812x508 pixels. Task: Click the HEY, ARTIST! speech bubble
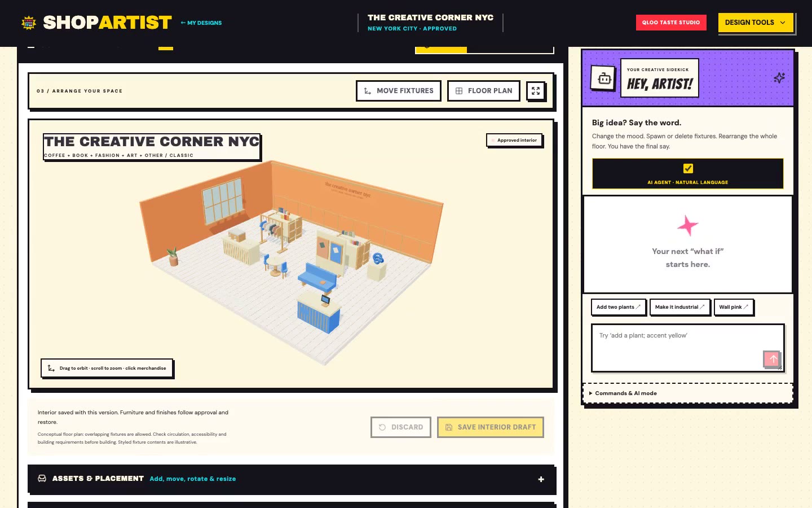point(660,78)
